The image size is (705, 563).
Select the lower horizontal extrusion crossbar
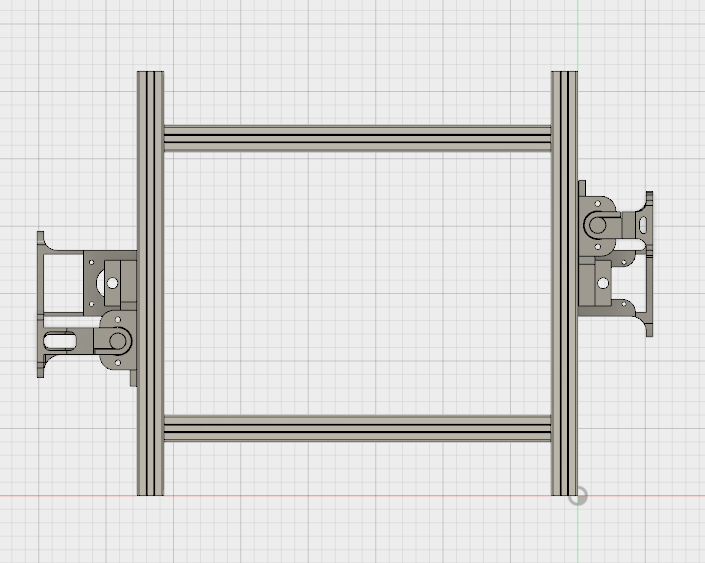point(357,428)
